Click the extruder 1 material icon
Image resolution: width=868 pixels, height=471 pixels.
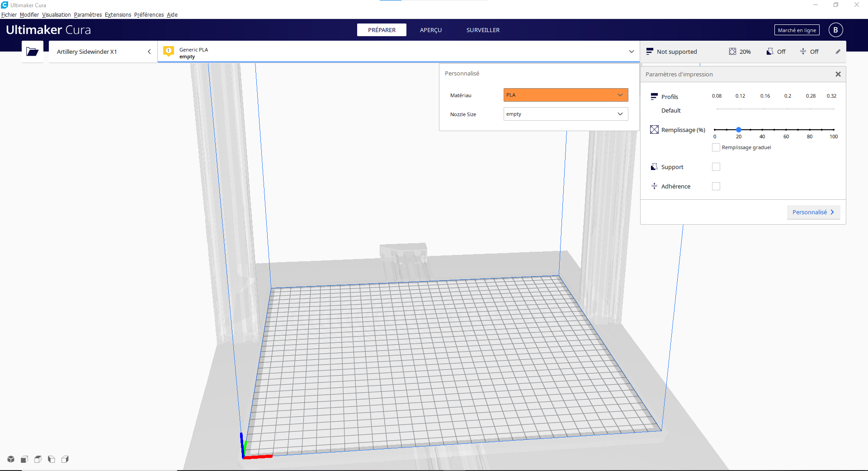169,51
